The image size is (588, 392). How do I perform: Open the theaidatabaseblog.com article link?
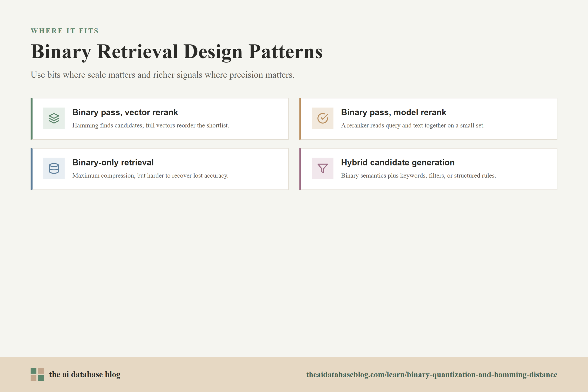click(x=432, y=375)
